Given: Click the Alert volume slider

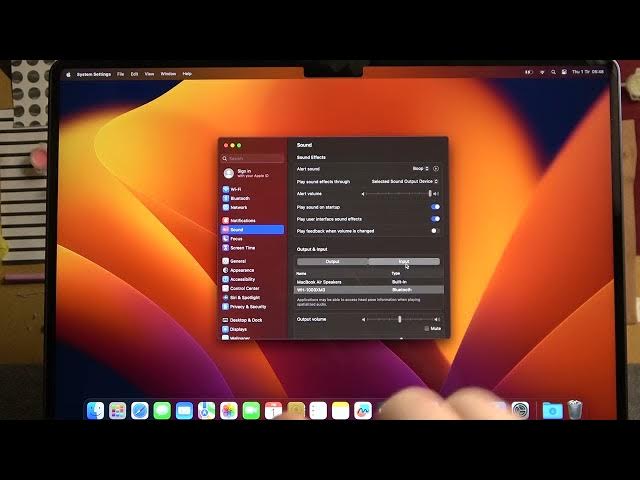Looking at the screenshot, I should click(x=400, y=194).
